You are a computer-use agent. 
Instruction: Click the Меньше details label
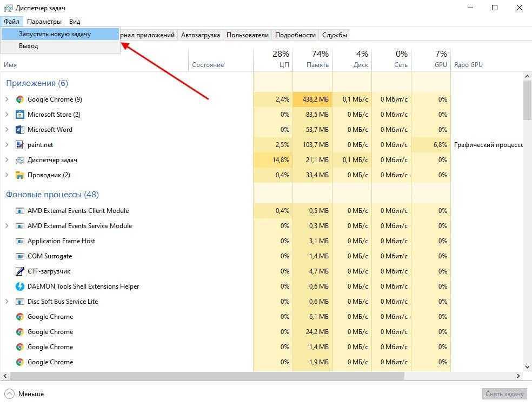31,394
